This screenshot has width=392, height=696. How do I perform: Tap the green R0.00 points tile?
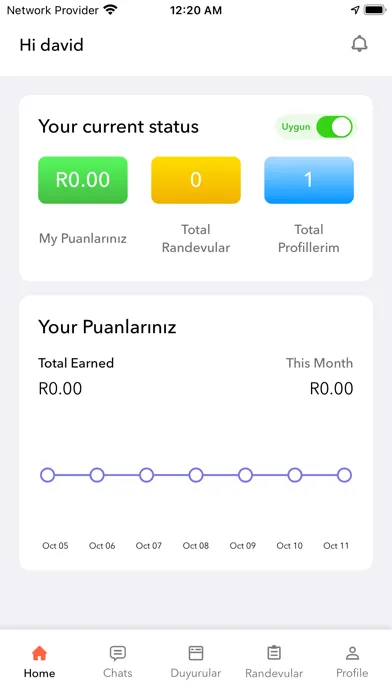point(83,180)
